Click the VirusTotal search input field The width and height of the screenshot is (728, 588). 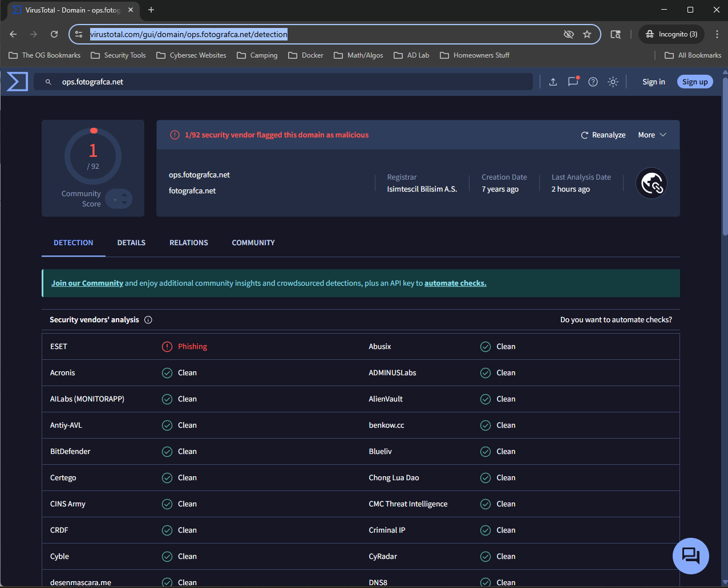(x=285, y=82)
